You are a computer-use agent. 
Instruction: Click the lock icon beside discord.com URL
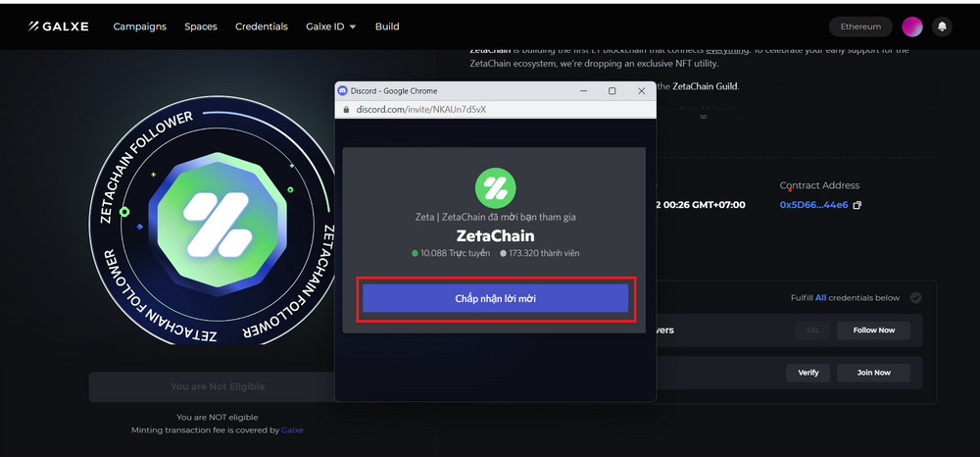pyautogui.click(x=347, y=110)
